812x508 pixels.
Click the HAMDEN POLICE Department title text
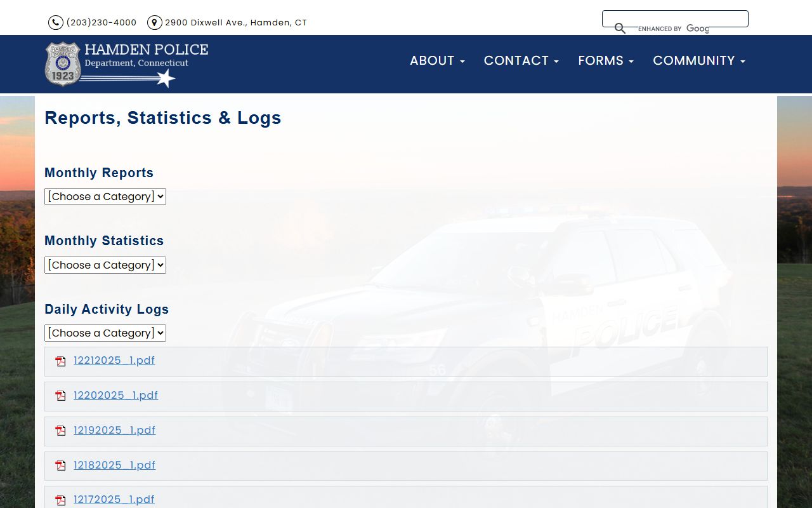click(x=147, y=55)
